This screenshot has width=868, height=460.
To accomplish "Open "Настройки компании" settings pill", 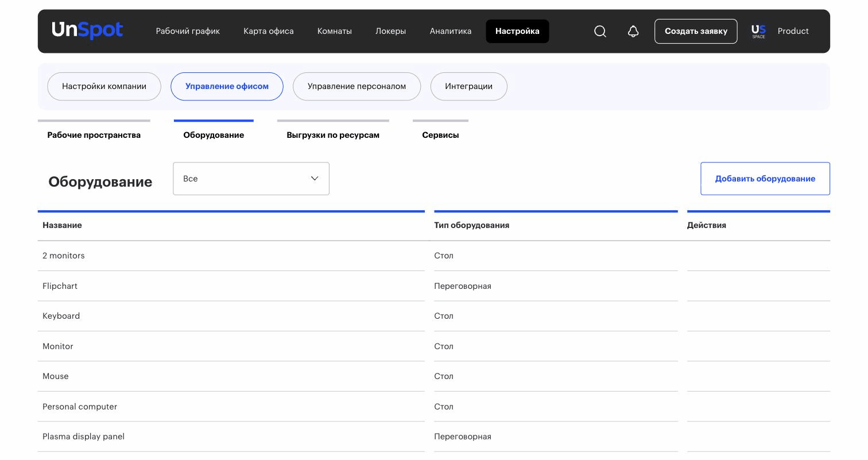I will pyautogui.click(x=104, y=86).
